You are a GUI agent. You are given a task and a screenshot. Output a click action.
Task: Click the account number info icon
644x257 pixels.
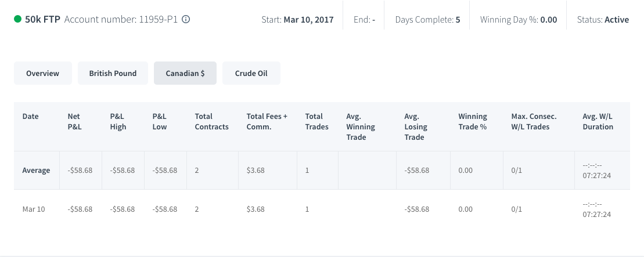tap(186, 19)
